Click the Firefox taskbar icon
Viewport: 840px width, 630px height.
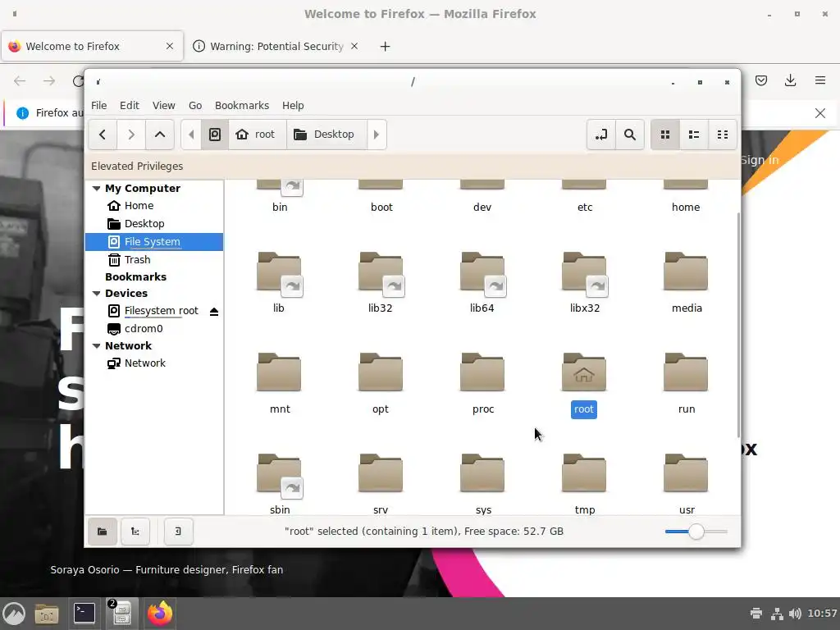pyautogui.click(x=160, y=614)
